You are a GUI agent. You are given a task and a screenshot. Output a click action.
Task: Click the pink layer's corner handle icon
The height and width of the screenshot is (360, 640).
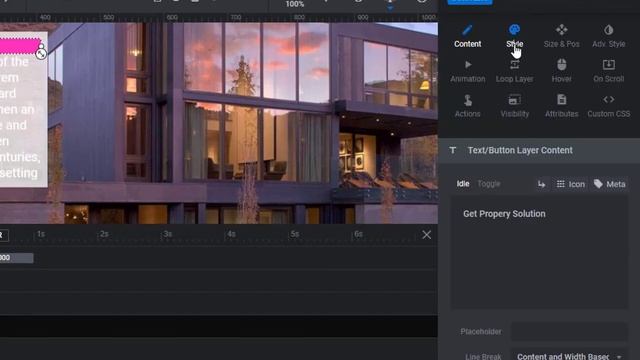click(41, 53)
